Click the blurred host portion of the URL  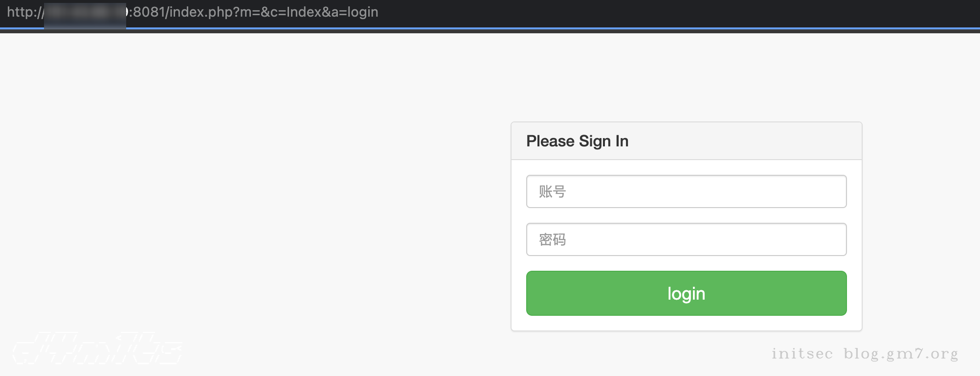[x=85, y=13]
